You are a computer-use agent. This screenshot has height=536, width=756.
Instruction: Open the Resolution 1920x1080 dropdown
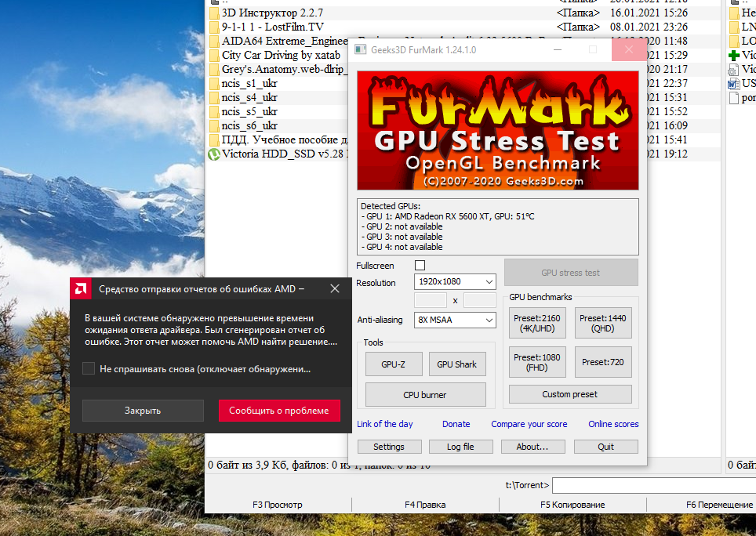pos(455,281)
